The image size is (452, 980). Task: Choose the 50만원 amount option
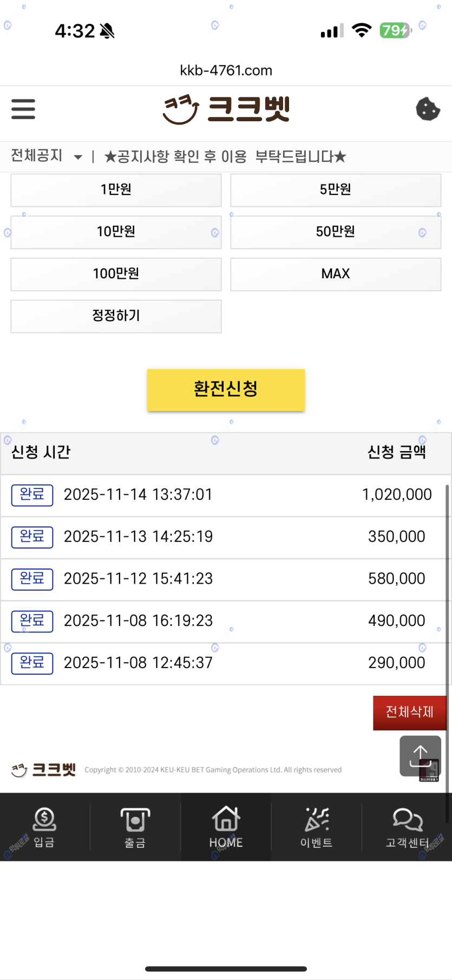pyautogui.click(x=336, y=232)
